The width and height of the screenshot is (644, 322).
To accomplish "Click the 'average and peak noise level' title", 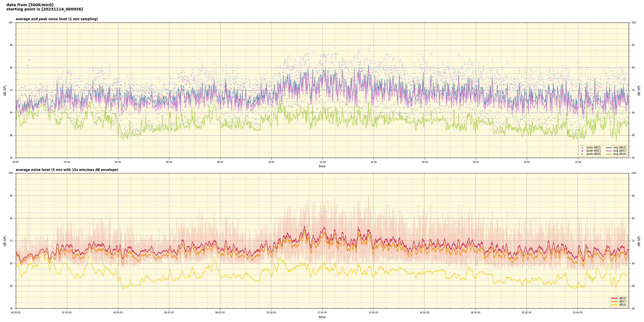I will click(x=57, y=19).
